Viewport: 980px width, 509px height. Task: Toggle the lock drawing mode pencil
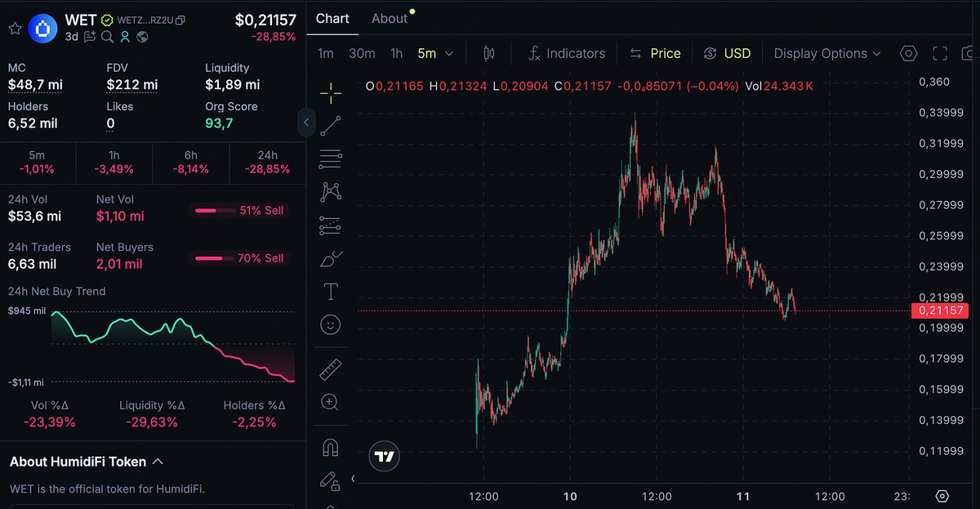click(x=330, y=481)
